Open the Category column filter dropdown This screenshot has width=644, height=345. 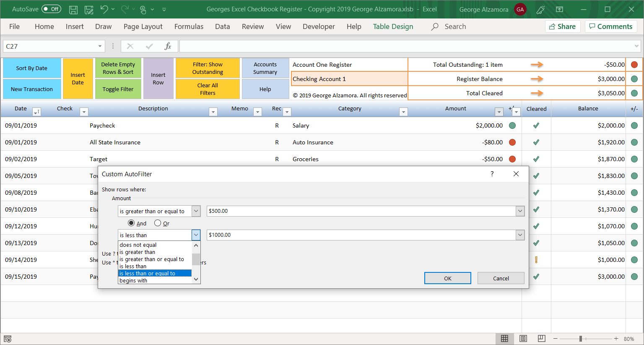tap(403, 112)
